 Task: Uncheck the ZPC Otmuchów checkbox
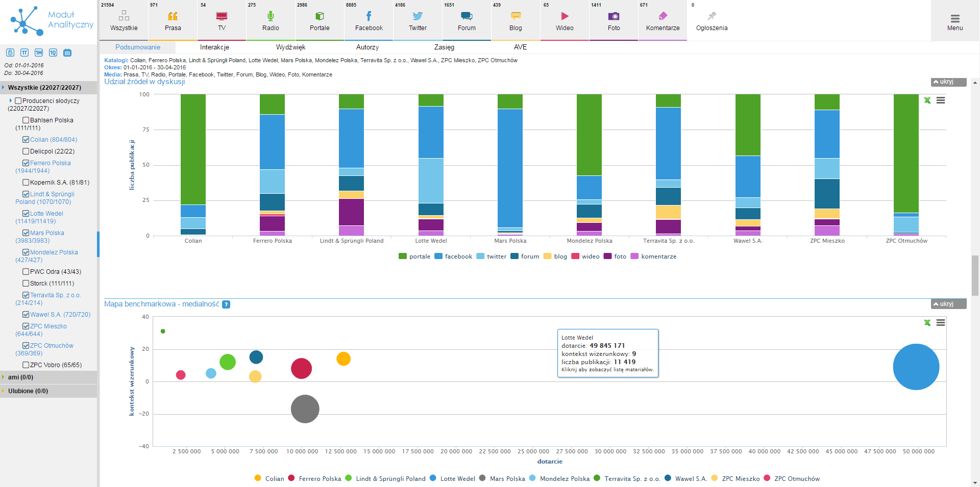pos(26,346)
